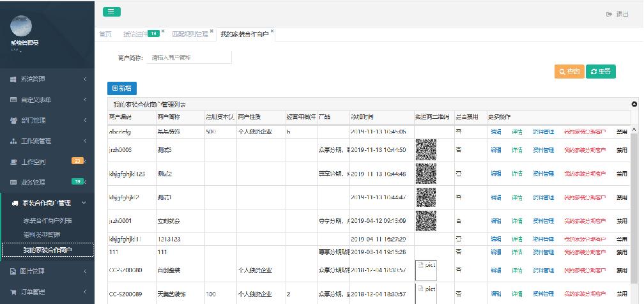Click the 工作空间 icon in sidebar

(x=13, y=162)
